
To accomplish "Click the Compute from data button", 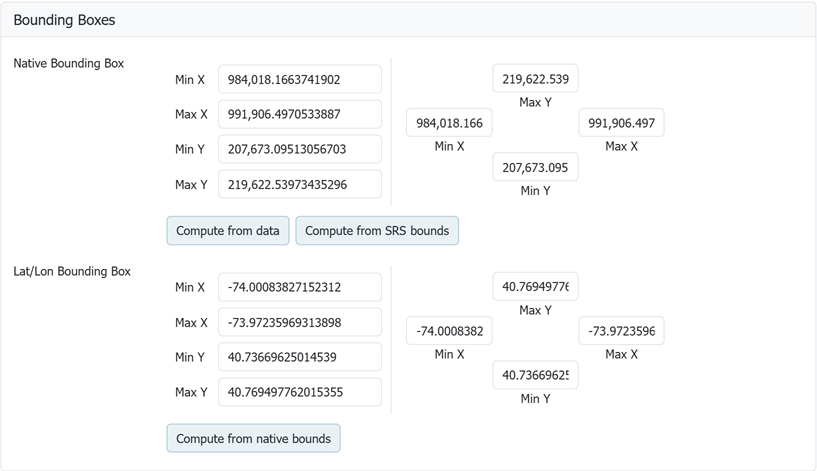I will click(228, 231).
